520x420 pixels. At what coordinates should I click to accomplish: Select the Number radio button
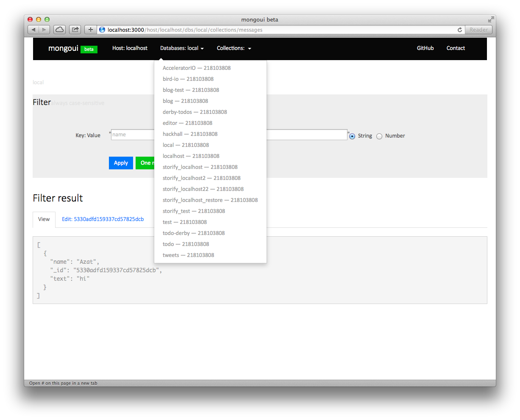click(x=379, y=136)
